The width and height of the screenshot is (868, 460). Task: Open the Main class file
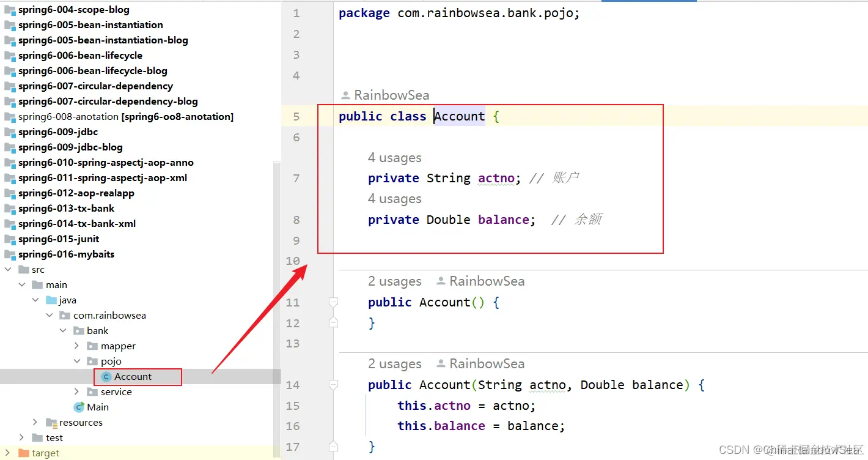98,407
